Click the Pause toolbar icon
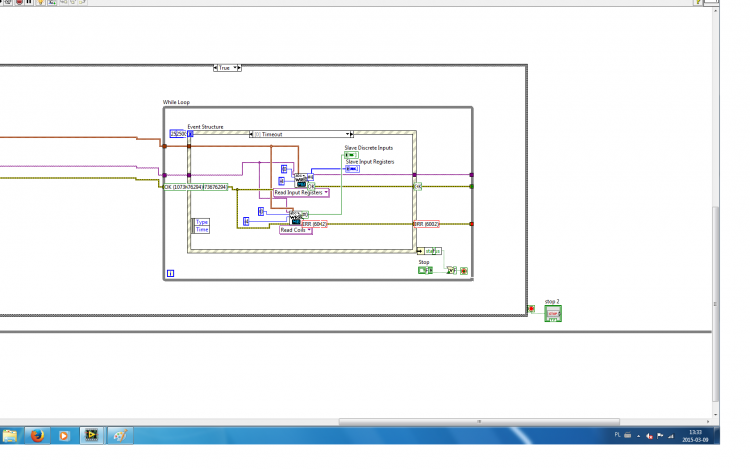The width and height of the screenshot is (750, 469). [x=29, y=2]
